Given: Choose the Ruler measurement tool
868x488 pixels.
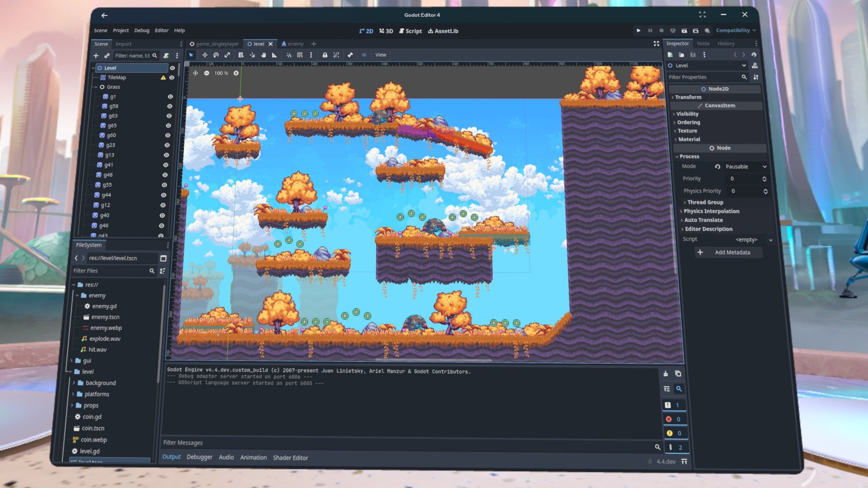Looking at the screenshot, I should pyautogui.click(x=274, y=55).
